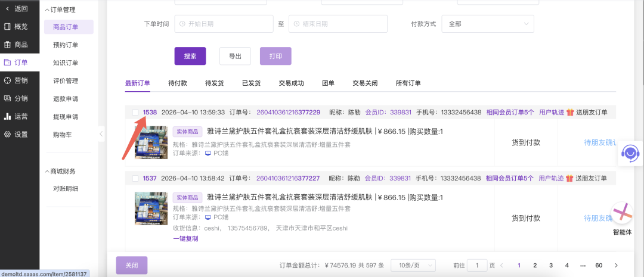Tick the checkbox for order 1537
644x277 pixels.
pyautogui.click(x=135, y=178)
